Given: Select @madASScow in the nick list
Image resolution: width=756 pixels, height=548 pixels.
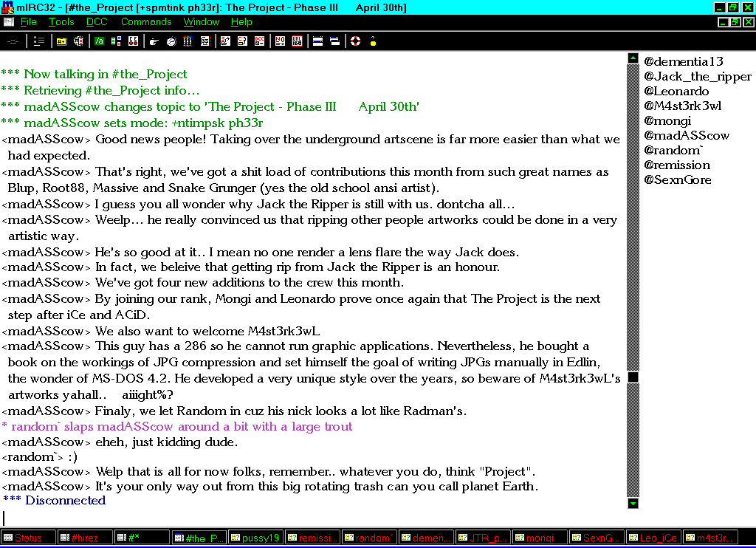Looking at the screenshot, I should (686, 135).
